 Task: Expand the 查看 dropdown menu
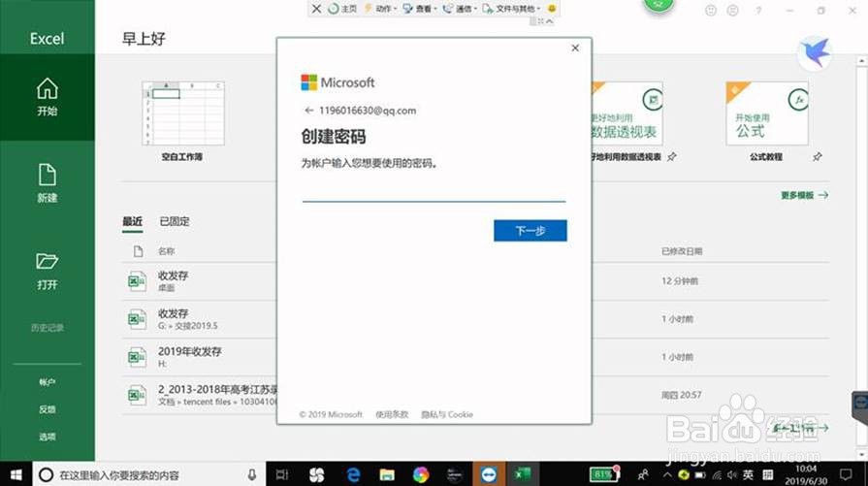coord(420,9)
